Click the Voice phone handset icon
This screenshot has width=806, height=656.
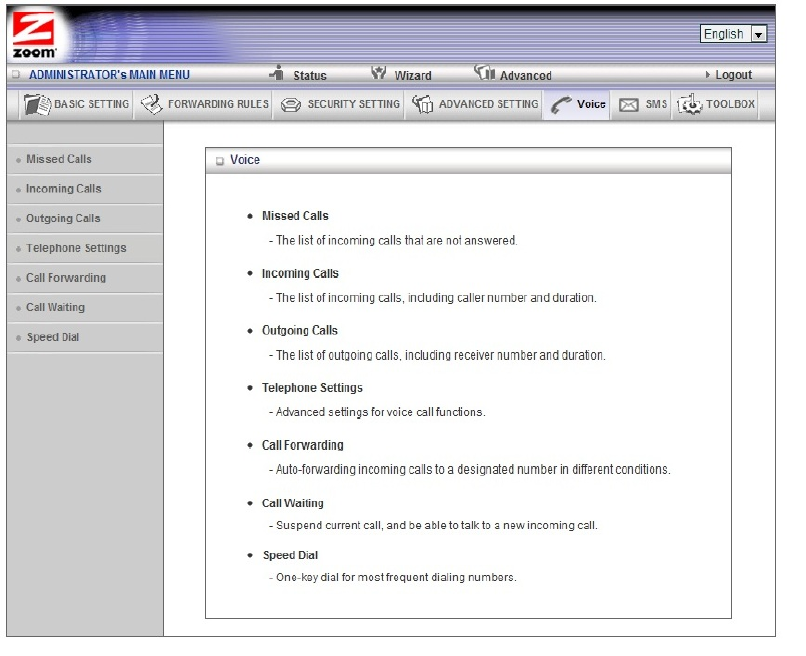point(561,105)
